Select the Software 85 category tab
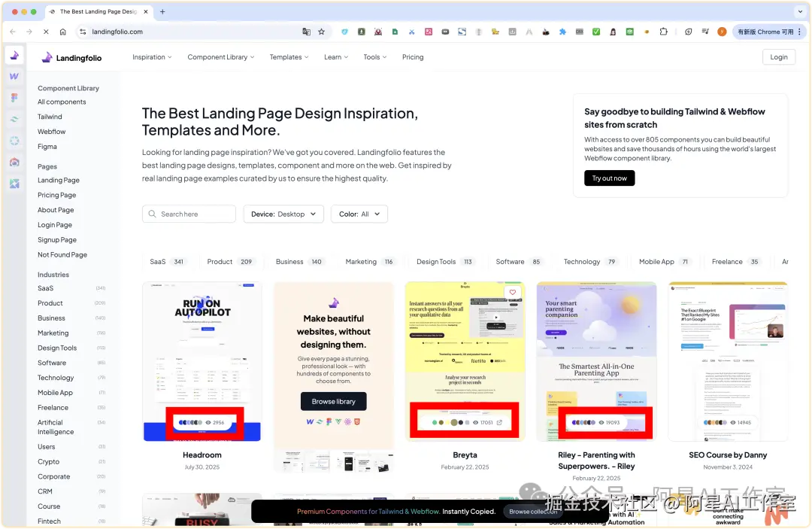The image size is (812, 529). click(x=518, y=262)
